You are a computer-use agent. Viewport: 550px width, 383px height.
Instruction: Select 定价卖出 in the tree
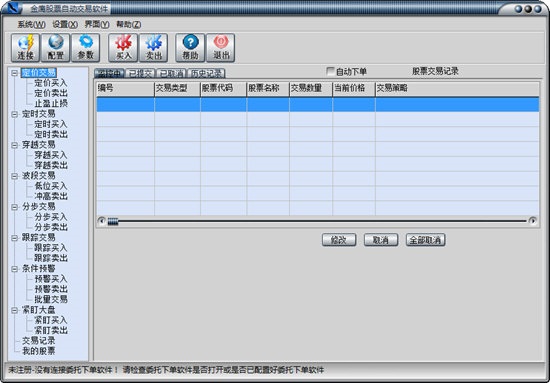[x=51, y=93]
